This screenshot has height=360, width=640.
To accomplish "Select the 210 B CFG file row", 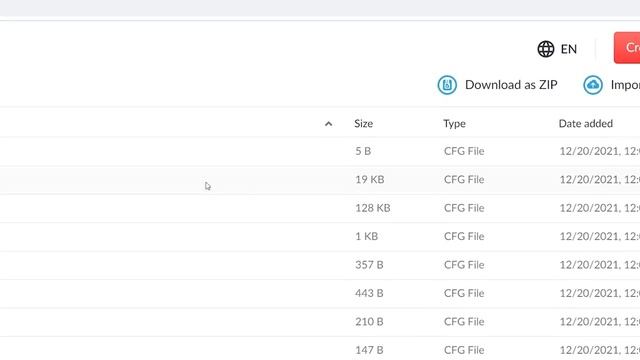I will [x=320, y=322].
